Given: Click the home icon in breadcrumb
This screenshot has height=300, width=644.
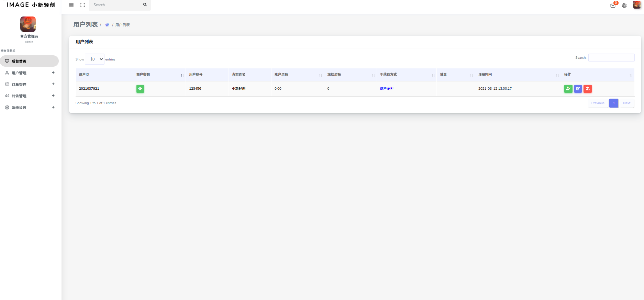Looking at the screenshot, I should coord(107,25).
